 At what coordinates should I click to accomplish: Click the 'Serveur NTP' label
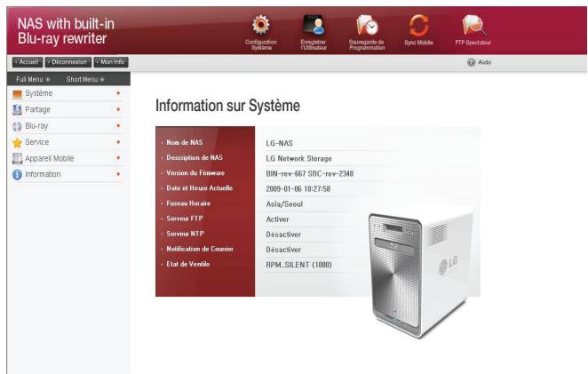point(186,234)
